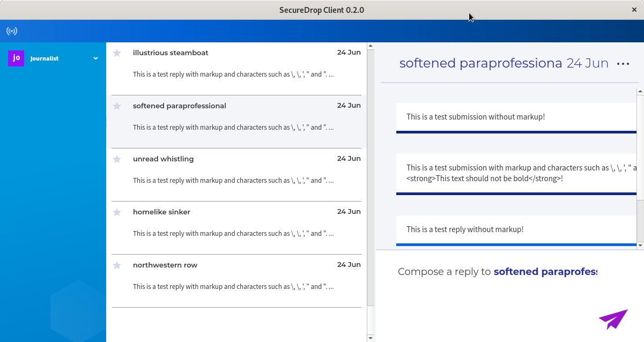Screen dimensions: 644x342
Task: Star the homelike sinker source
Action: tap(117, 212)
